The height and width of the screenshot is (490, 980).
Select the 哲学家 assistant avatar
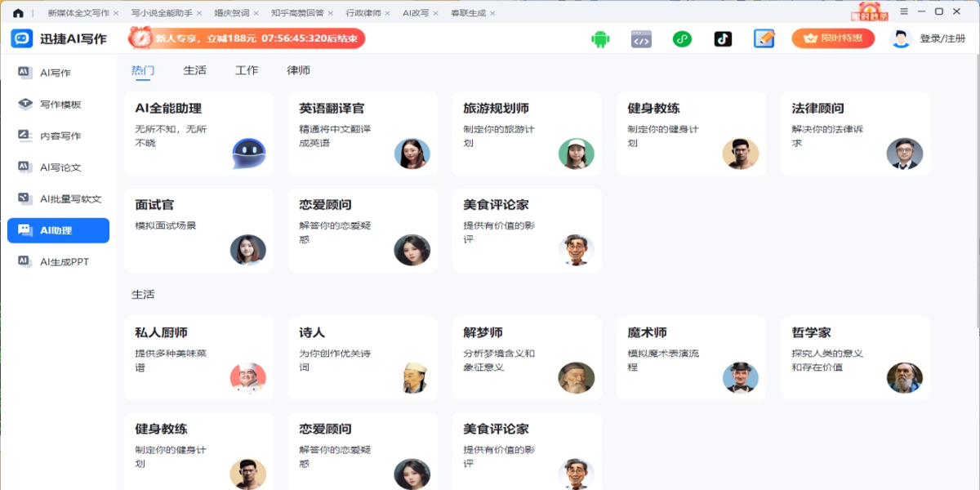(x=904, y=377)
